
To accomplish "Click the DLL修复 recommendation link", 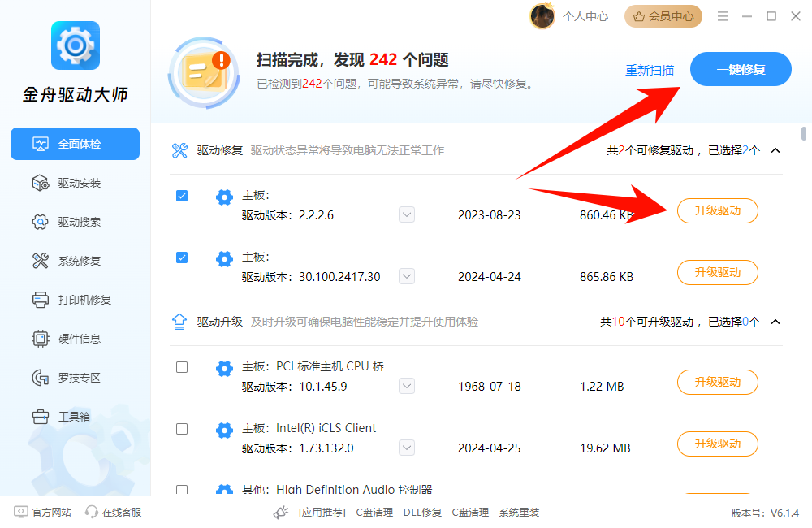I will click(x=422, y=513).
